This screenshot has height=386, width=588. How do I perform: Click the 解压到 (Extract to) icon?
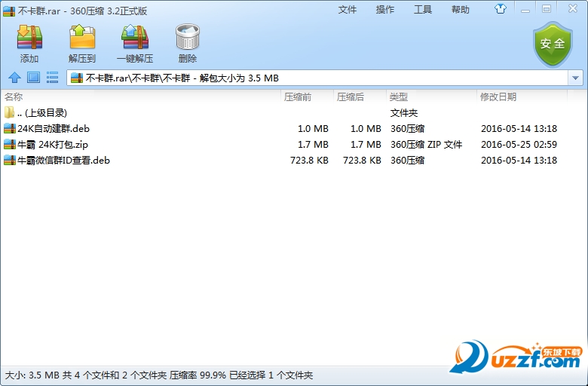click(82, 37)
